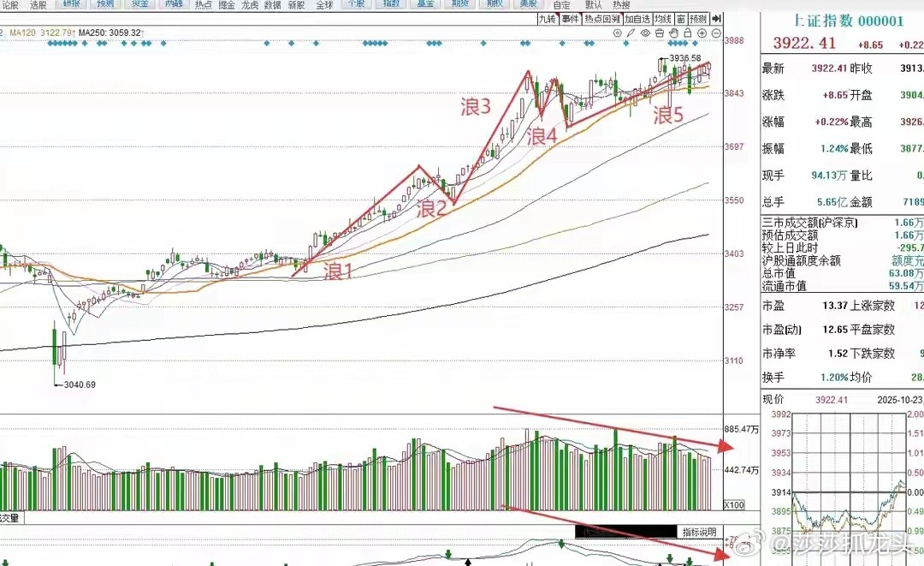Switch to the 期权 tab
The height and width of the screenshot is (566, 924).
pyautogui.click(x=495, y=3)
